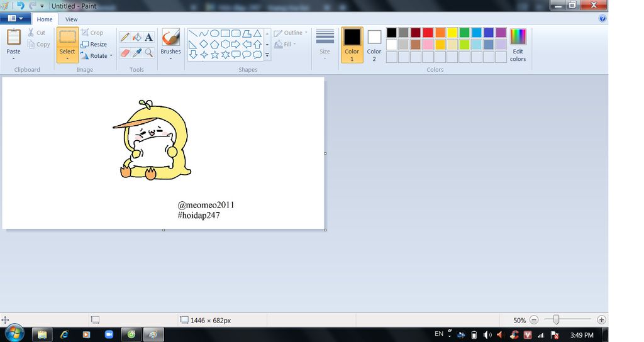
Task: Click the Cut scissors button
Action: pyautogui.click(x=36, y=33)
